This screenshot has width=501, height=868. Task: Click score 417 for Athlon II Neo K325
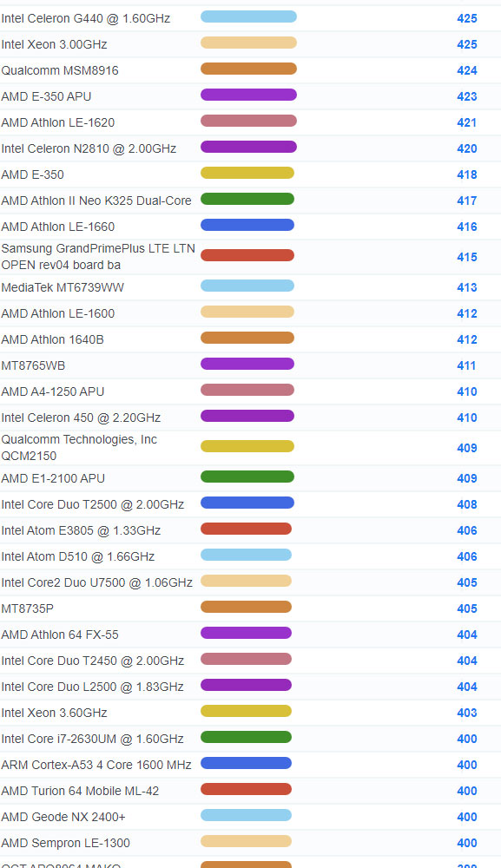466,201
